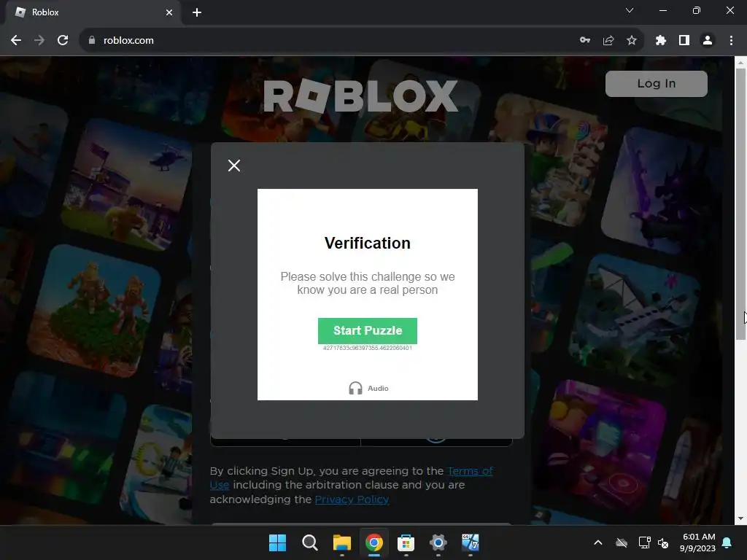Open the Chrome profile menu
Screen dimensions: 747x560
click(708, 41)
